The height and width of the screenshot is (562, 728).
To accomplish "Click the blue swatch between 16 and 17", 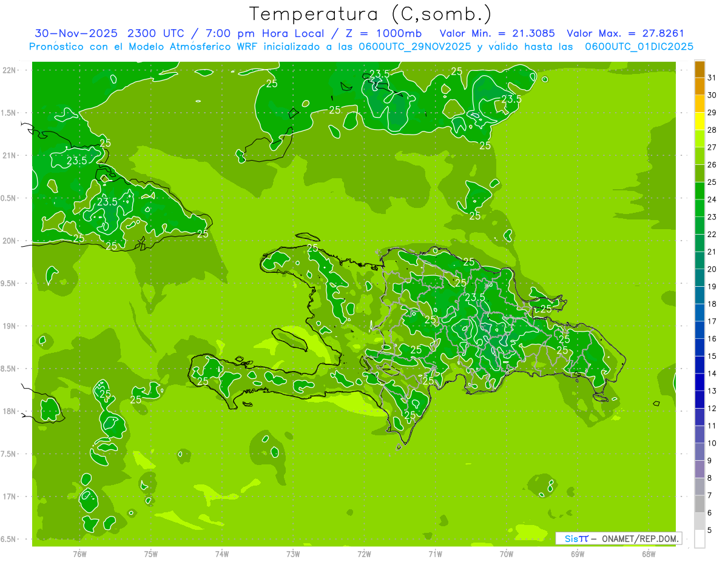I will [x=699, y=330].
